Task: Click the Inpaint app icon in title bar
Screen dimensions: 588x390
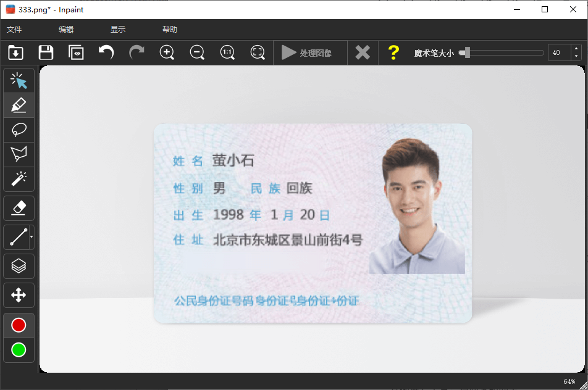Action: (x=10, y=9)
